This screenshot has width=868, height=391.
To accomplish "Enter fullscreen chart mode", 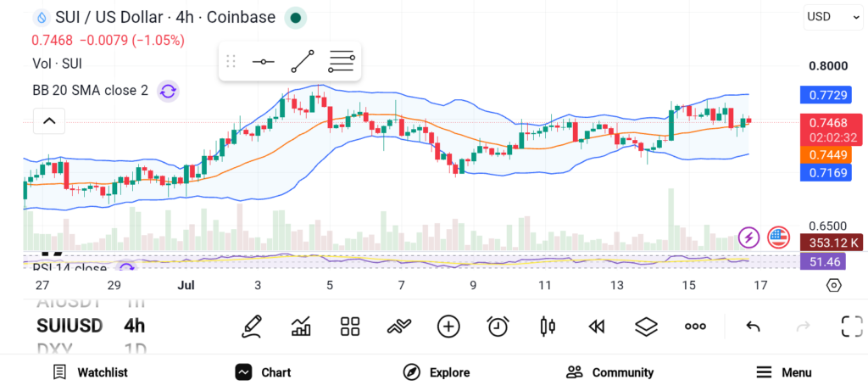I will [x=852, y=327].
